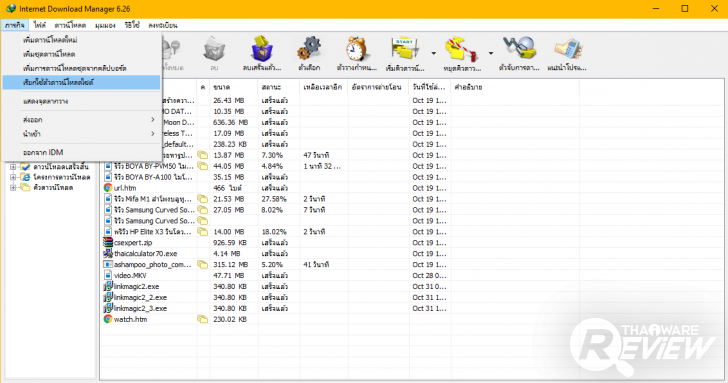Sort by the Status (สถานะ) column header
Image resolution: width=728 pixels, height=383 pixels.
279,87
